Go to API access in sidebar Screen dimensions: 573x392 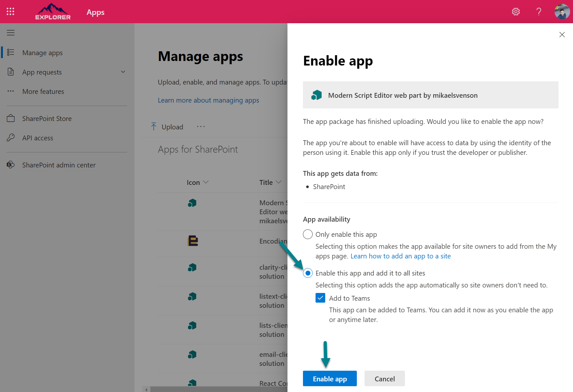pos(37,138)
